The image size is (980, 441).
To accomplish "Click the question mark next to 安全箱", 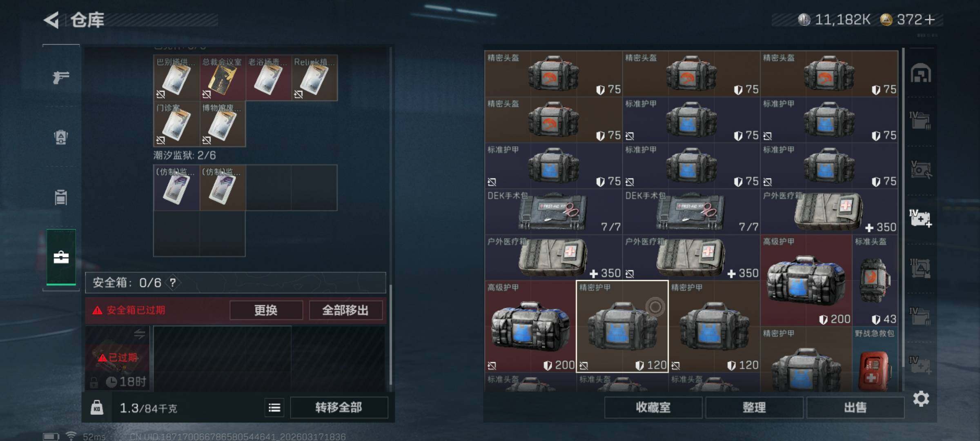I will 173,283.
